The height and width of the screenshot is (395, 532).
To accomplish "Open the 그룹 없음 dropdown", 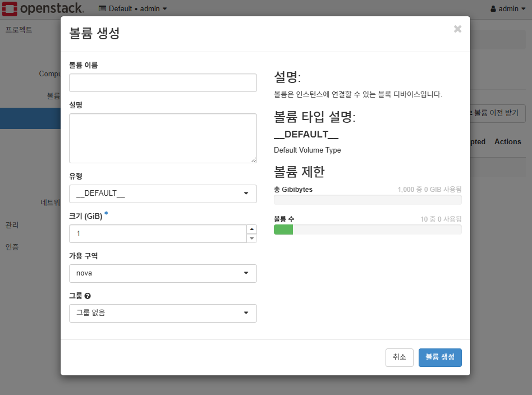I will [x=163, y=313].
